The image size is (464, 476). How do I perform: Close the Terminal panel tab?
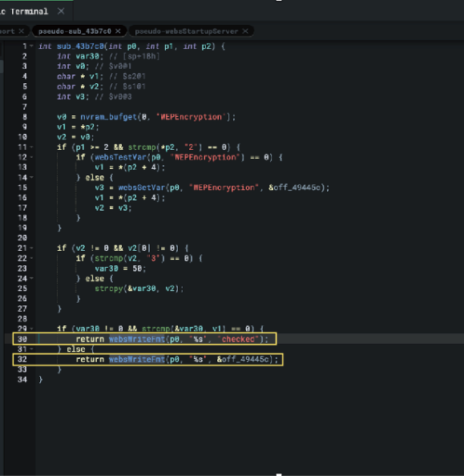pos(61,11)
